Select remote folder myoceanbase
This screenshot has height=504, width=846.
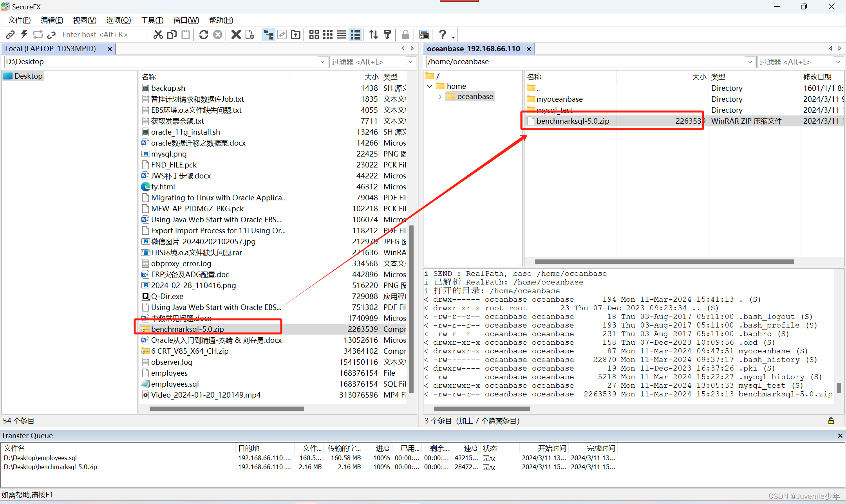(x=559, y=99)
